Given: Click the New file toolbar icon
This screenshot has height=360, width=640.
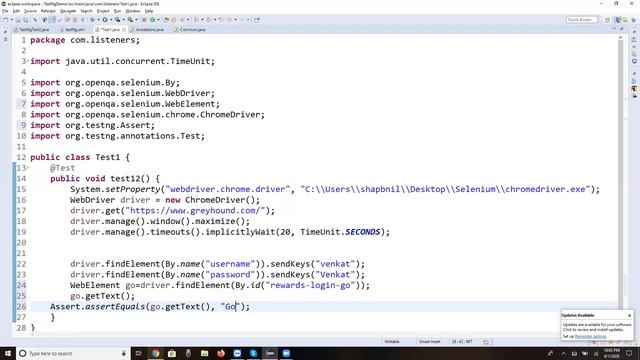Looking at the screenshot, I should click(5, 20).
